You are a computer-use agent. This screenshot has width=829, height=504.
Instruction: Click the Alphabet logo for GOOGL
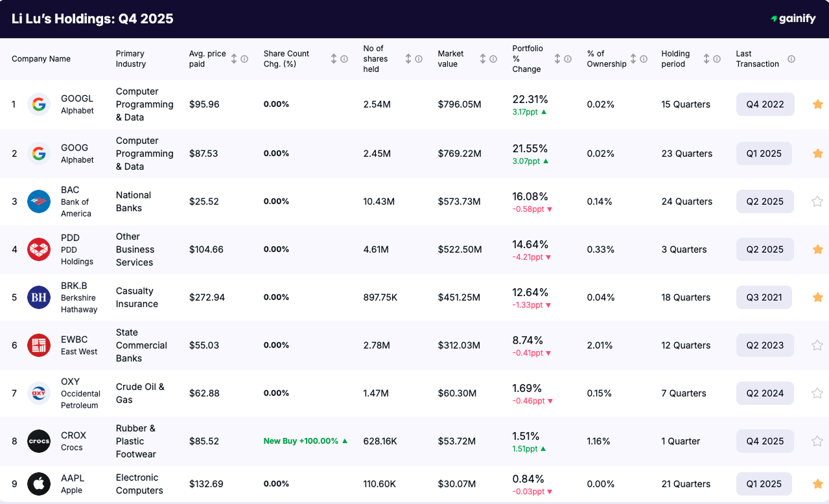point(38,104)
